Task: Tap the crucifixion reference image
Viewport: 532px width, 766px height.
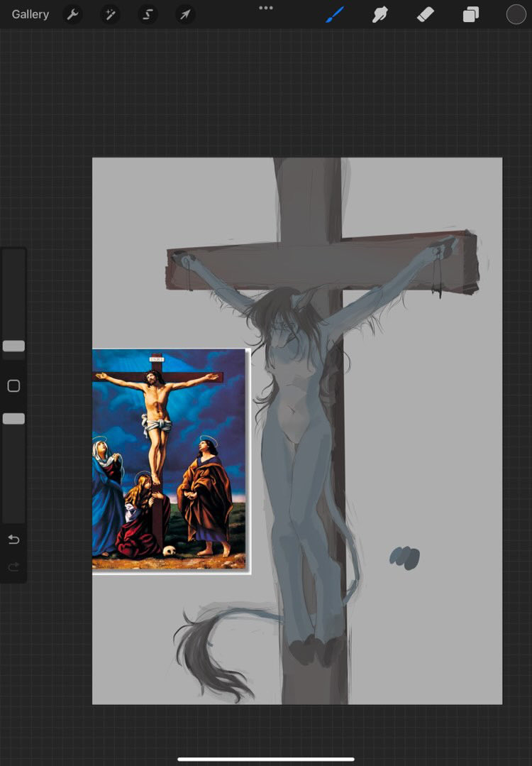Action: point(171,461)
